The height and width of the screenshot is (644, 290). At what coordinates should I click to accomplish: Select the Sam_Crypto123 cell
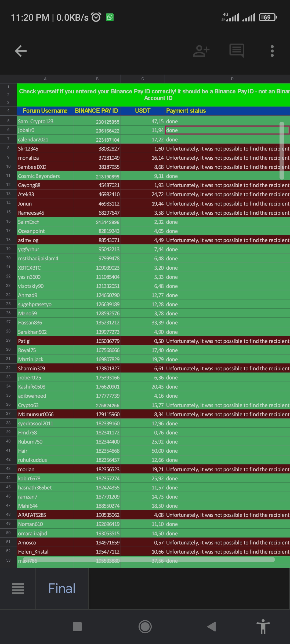click(45, 121)
